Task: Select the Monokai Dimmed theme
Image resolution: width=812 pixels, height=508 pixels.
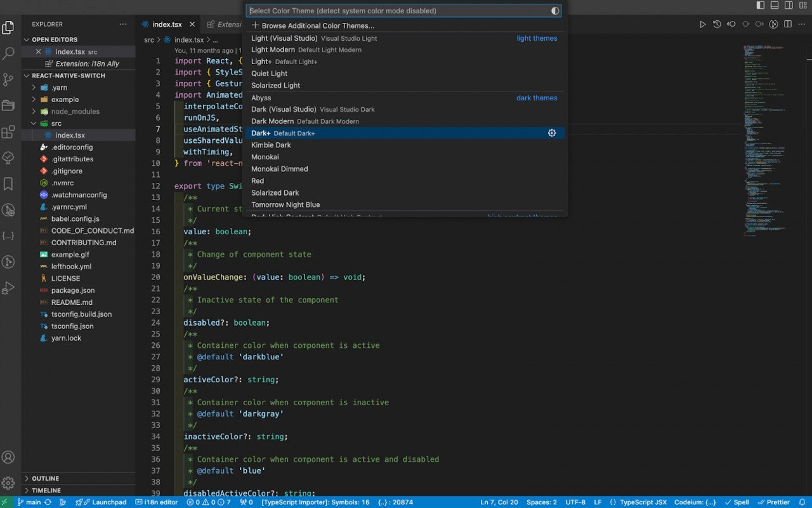Action: [405, 169]
